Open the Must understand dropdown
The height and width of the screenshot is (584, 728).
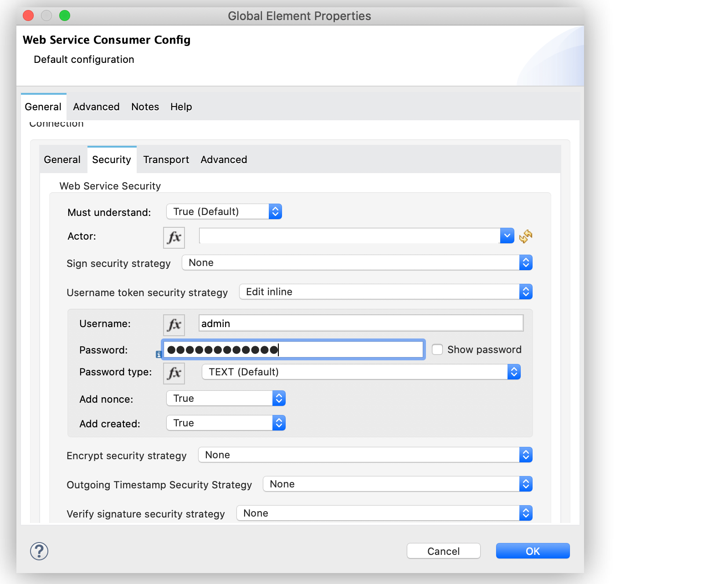click(x=224, y=211)
